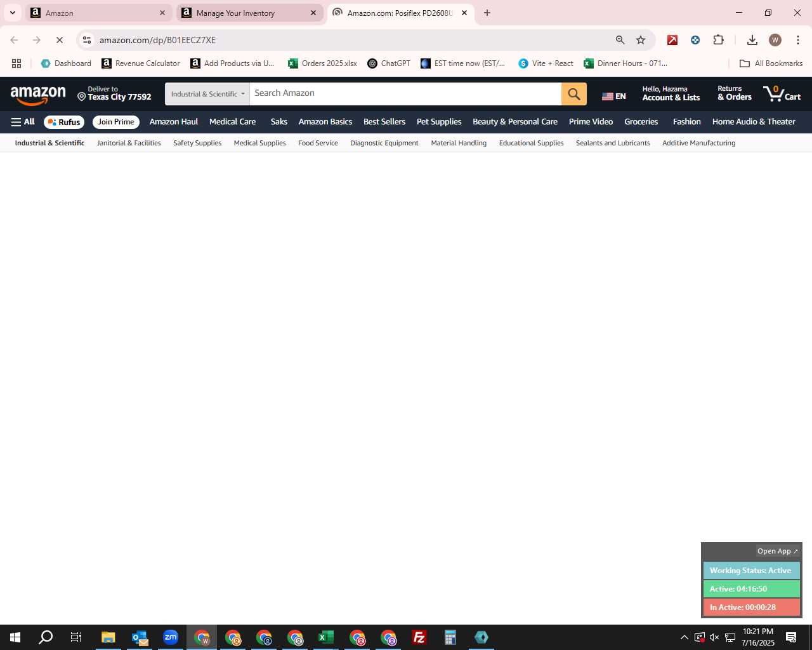Screen dimensions: 812x650
Task: Open Chrome downloads icon
Action: [752, 40]
